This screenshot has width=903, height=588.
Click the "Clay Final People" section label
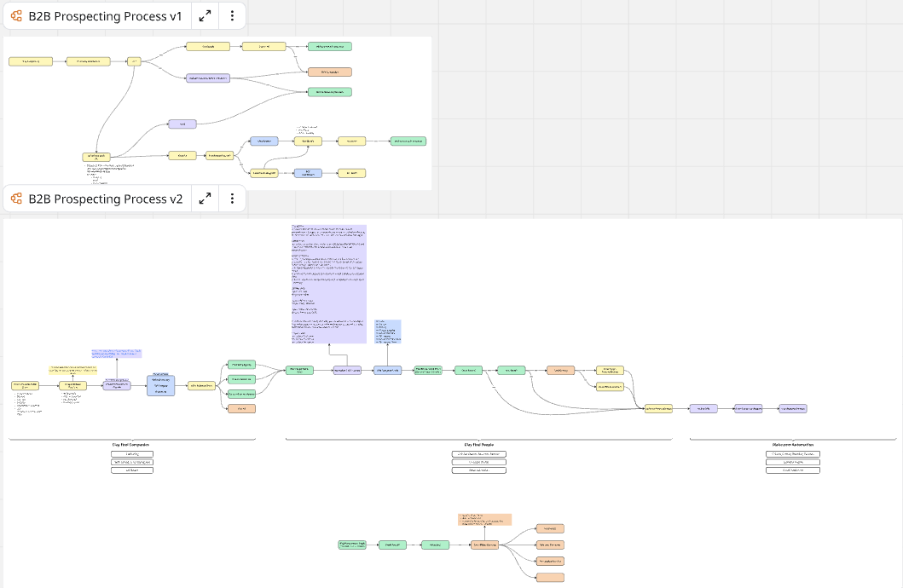479,444
